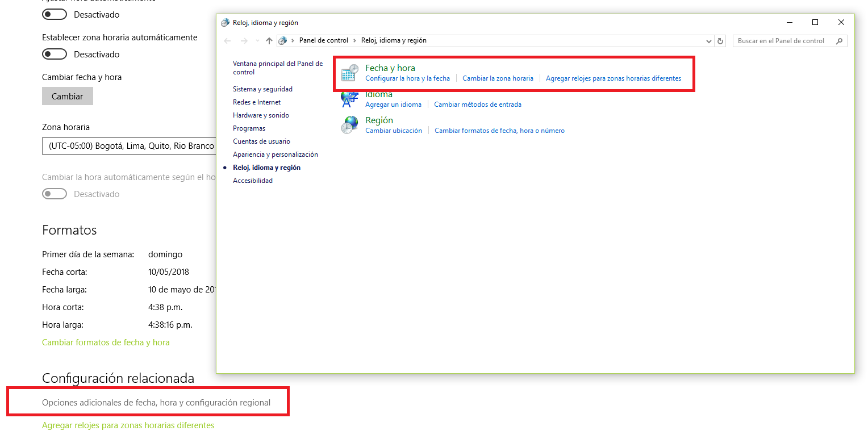Open Cambiar la zona horaria link

[498, 78]
